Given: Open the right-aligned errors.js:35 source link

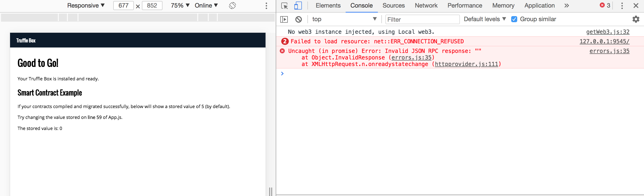Looking at the screenshot, I should 610,51.
